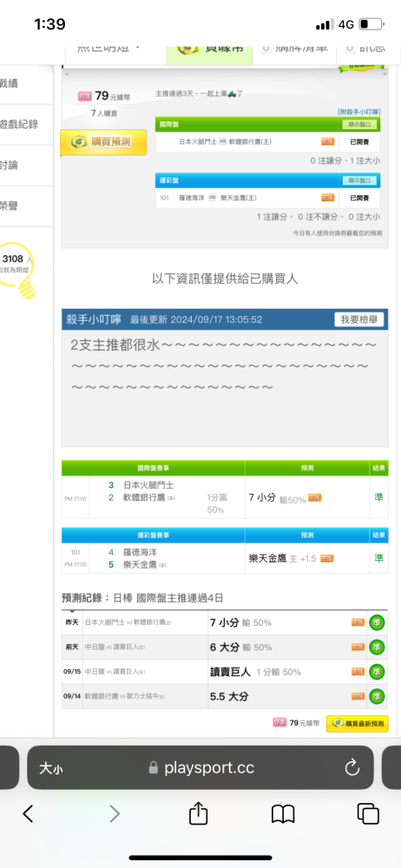Click 主推 tag beside 7 小分 輸50%
This screenshot has height=868, width=401.
[x=314, y=497]
